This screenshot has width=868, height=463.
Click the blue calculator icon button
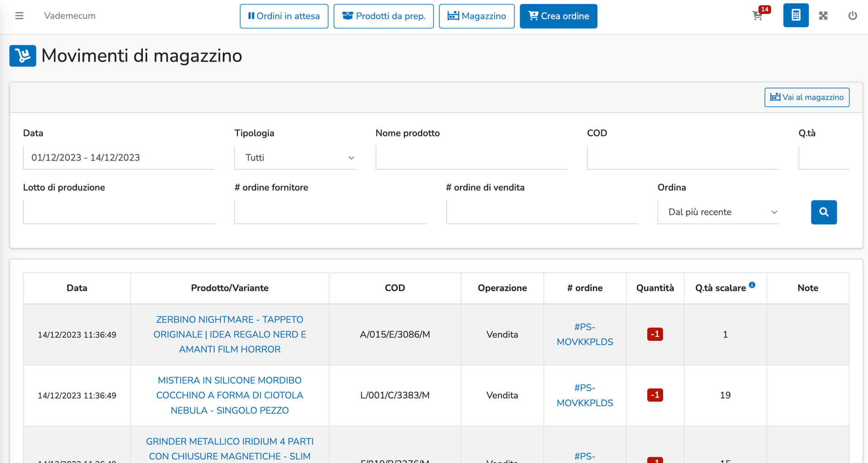(796, 16)
